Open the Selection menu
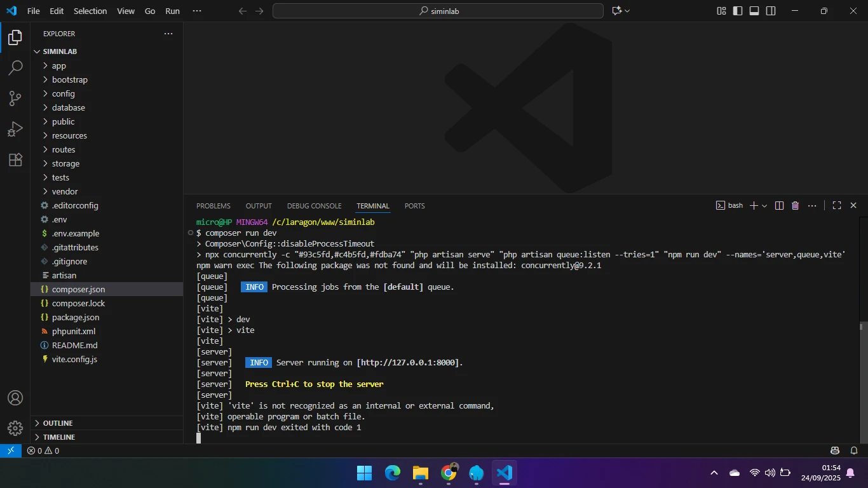Screen dimensions: 868x488 click(90, 11)
